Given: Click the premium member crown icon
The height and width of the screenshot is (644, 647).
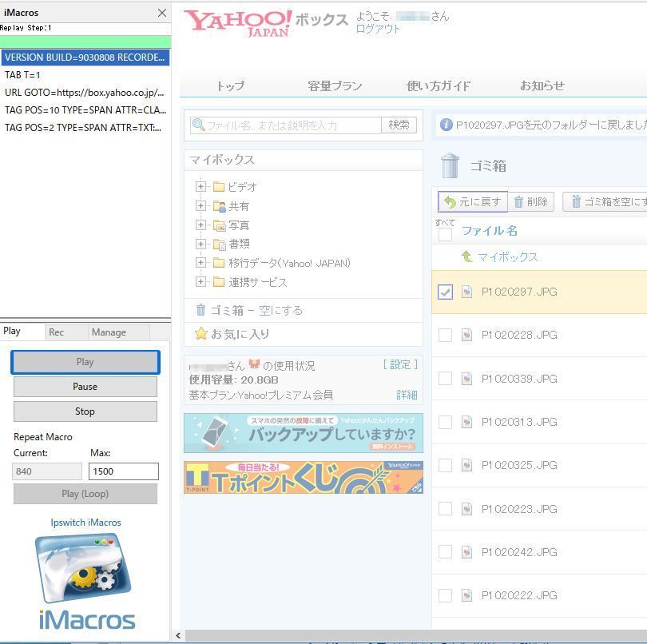Looking at the screenshot, I should [x=254, y=364].
